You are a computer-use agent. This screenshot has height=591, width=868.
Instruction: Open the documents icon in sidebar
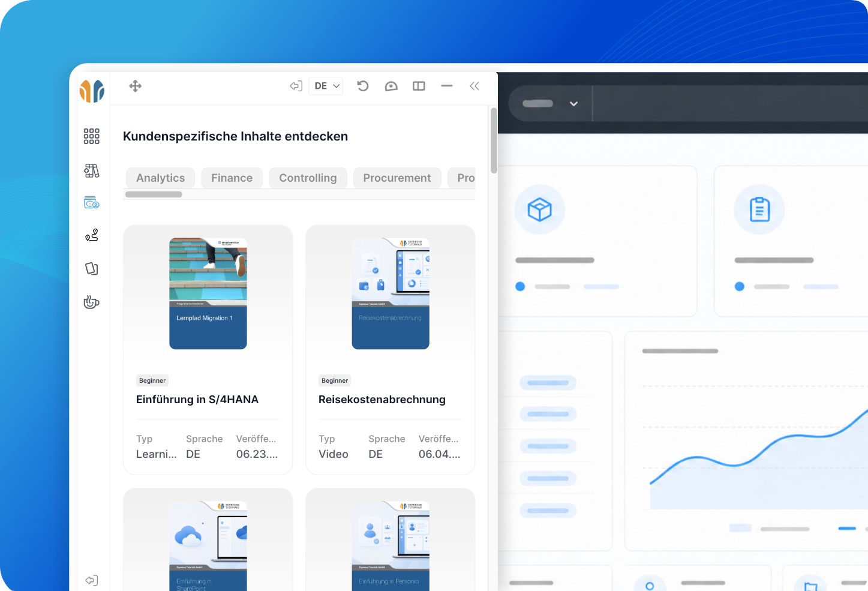(91, 268)
